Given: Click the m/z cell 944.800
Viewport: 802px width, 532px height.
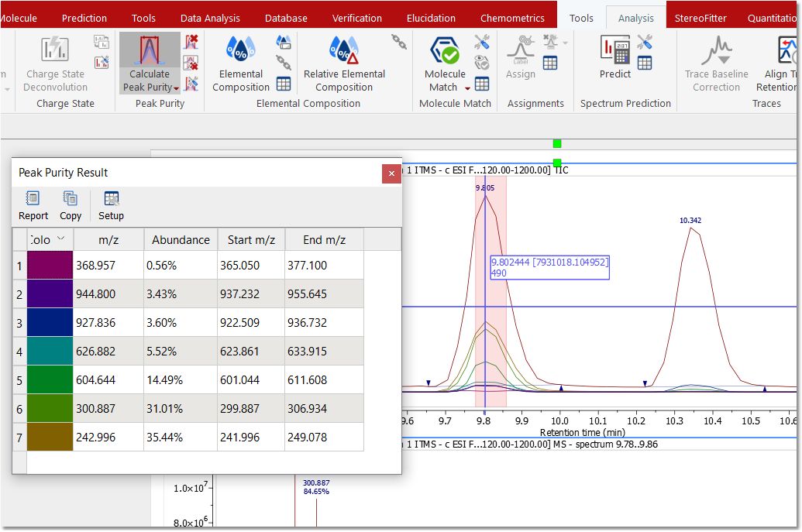Looking at the screenshot, I should click(108, 293).
